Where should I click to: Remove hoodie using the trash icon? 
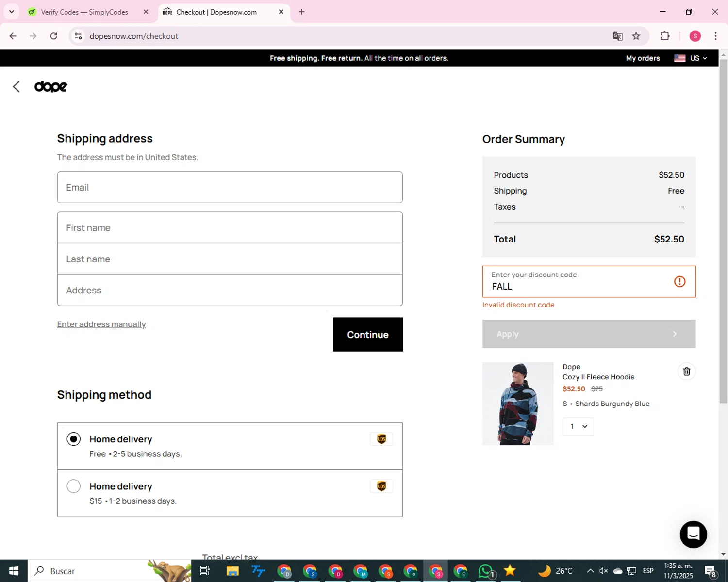(x=686, y=372)
